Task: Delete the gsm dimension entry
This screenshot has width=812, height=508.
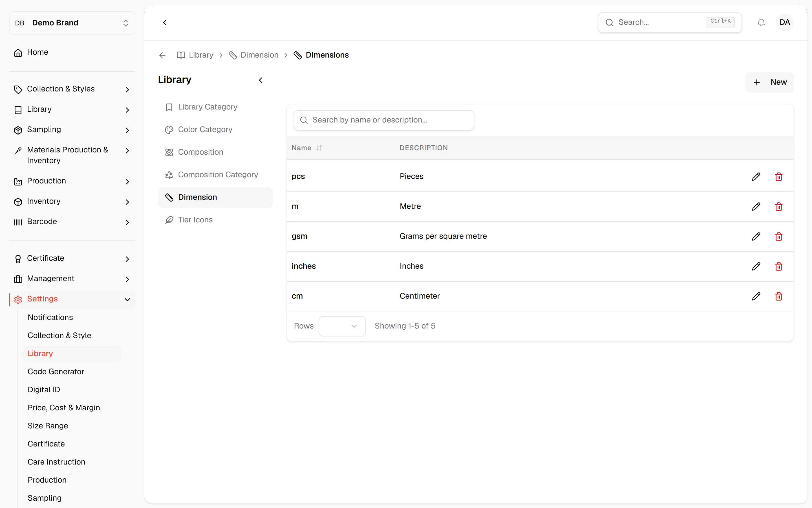Action: point(778,236)
